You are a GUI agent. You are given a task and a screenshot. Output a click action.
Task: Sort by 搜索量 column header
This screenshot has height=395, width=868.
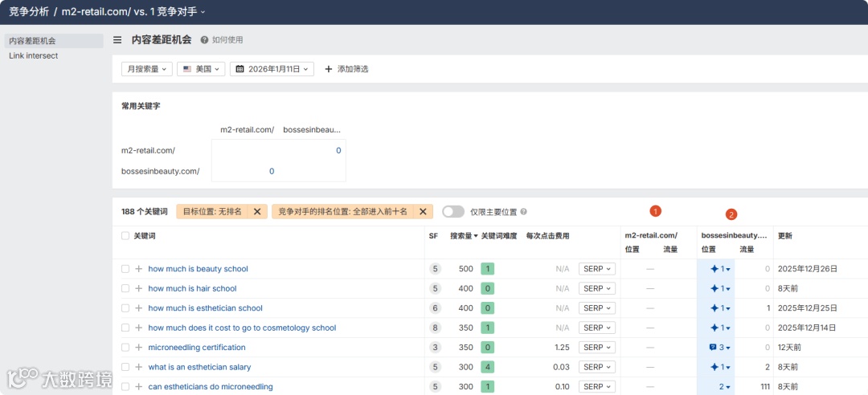point(464,236)
